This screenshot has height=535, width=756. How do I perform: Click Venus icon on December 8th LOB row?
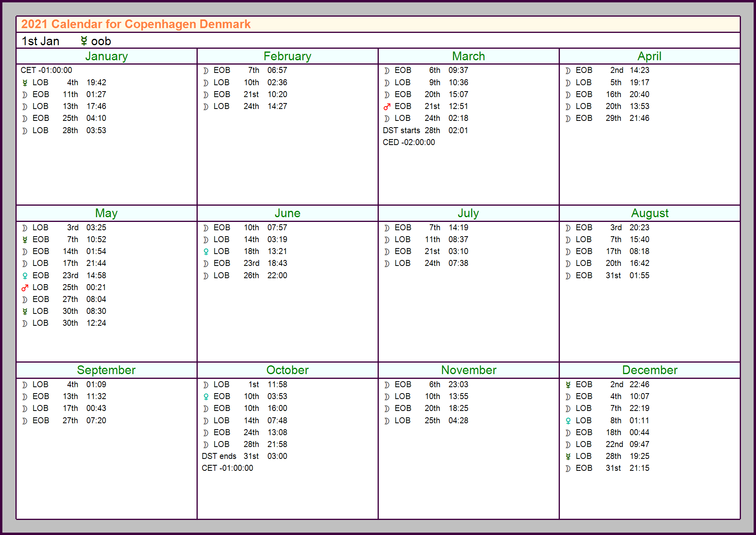click(x=568, y=421)
